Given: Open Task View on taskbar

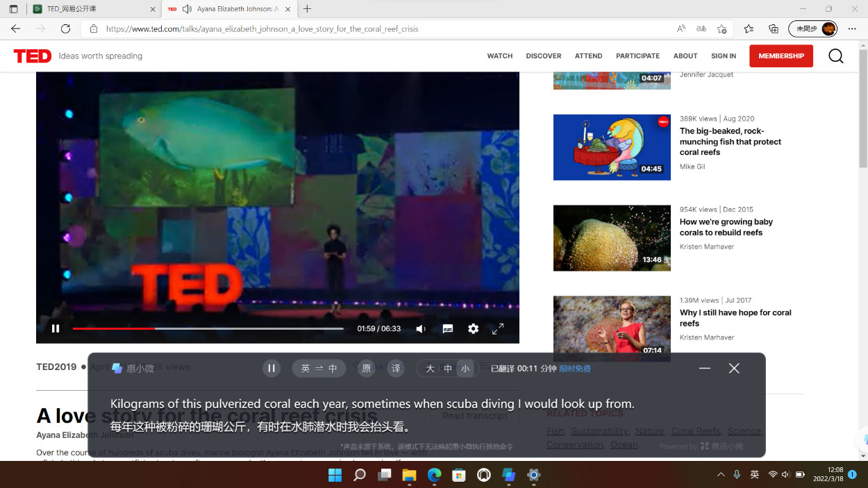Looking at the screenshot, I should coord(384,475).
